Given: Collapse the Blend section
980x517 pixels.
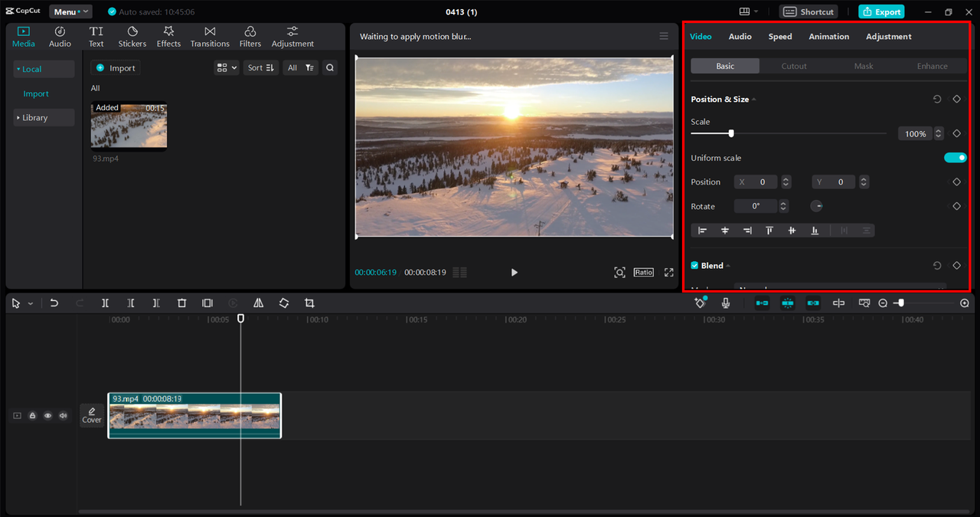Looking at the screenshot, I should pyautogui.click(x=728, y=266).
